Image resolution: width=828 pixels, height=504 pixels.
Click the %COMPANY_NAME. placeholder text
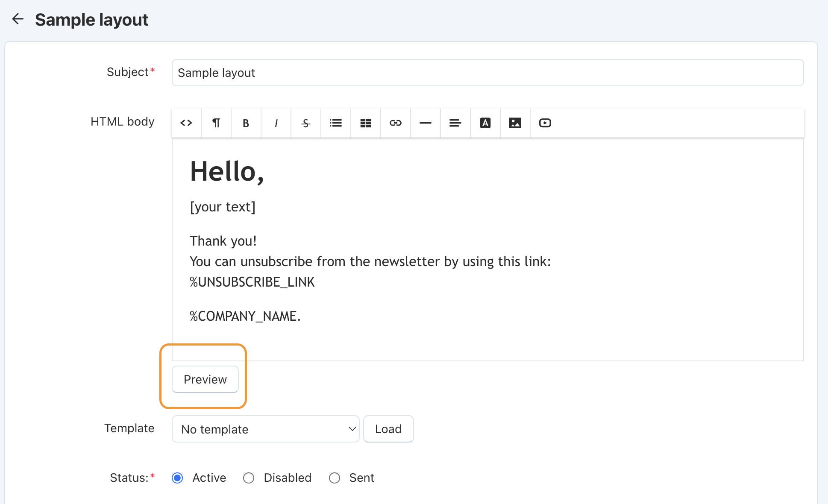(245, 316)
